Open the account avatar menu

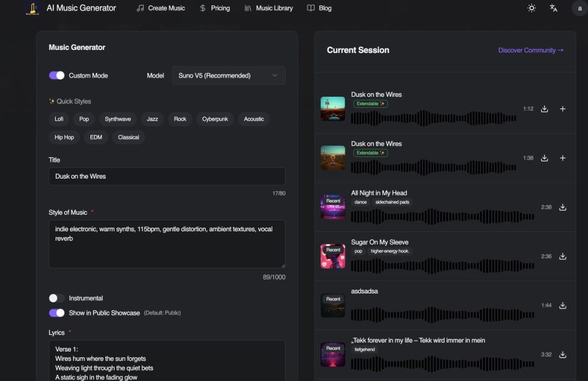click(578, 8)
